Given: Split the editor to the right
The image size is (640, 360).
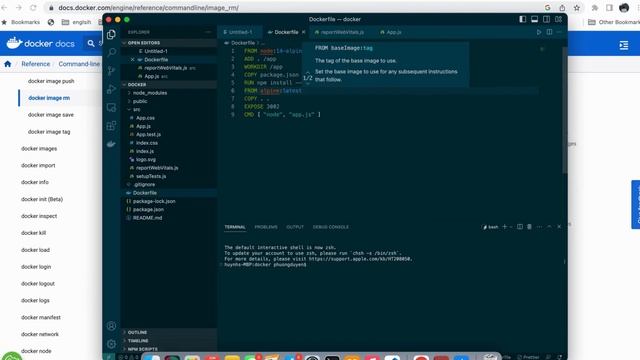Looking at the screenshot, I should coord(549,32).
